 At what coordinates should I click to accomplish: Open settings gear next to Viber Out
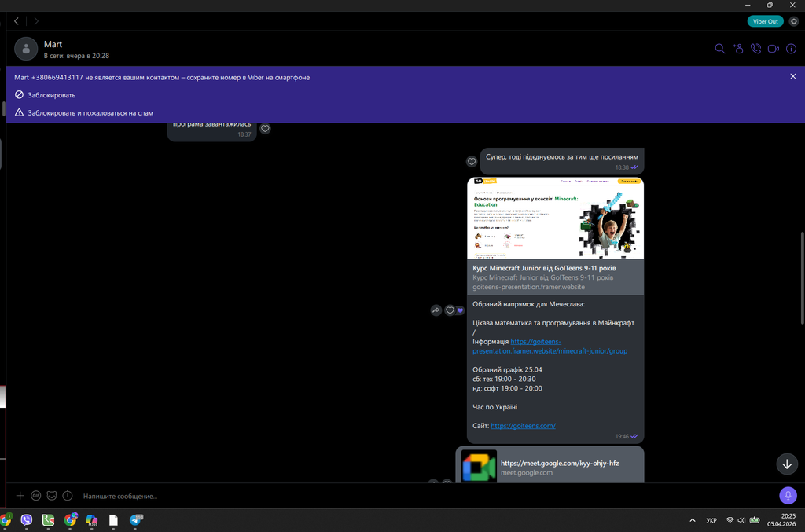pyautogui.click(x=794, y=21)
